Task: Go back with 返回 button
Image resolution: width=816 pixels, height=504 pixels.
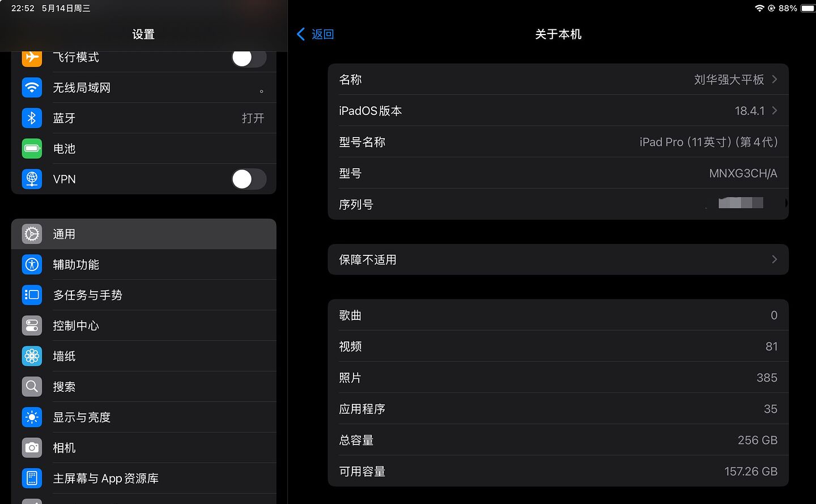Action: click(x=316, y=34)
